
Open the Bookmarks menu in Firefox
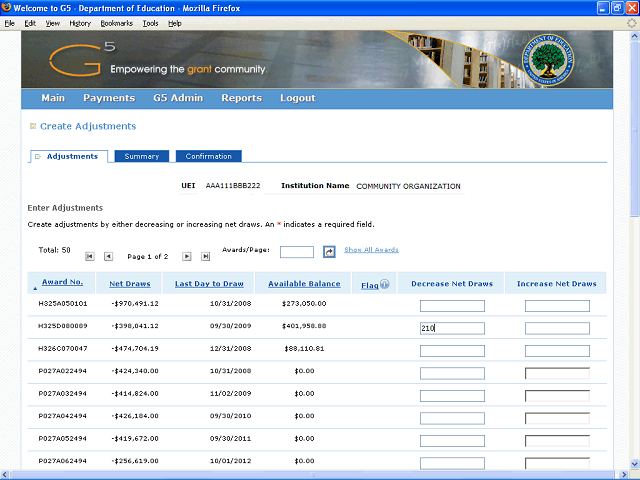click(117, 22)
